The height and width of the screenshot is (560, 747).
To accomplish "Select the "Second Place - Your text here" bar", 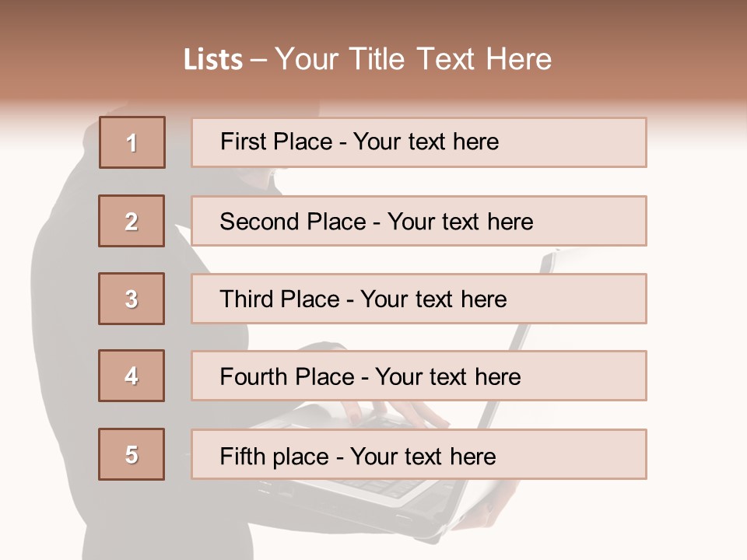I will 419,221.
